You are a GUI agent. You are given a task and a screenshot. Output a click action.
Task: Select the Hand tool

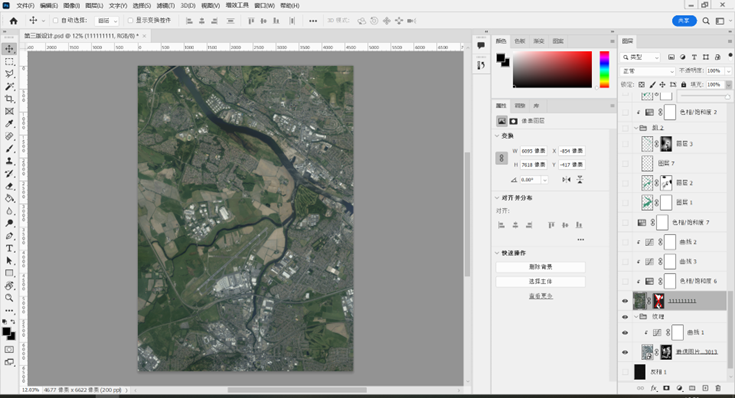click(x=9, y=285)
